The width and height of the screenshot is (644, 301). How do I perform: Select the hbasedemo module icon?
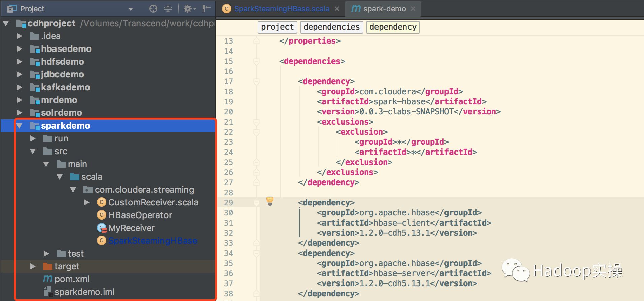pos(34,49)
